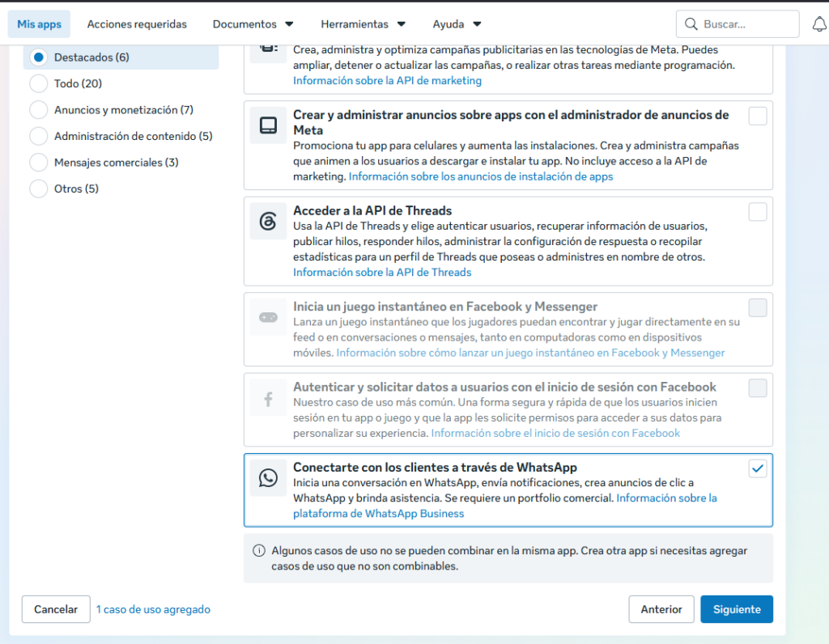Click the WhatsApp logo icon

click(x=268, y=477)
